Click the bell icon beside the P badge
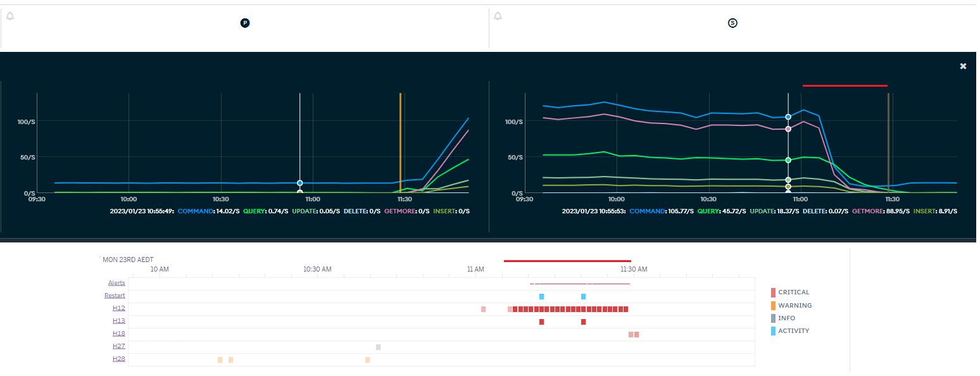The height and width of the screenshot is (376, 980). 10,16
